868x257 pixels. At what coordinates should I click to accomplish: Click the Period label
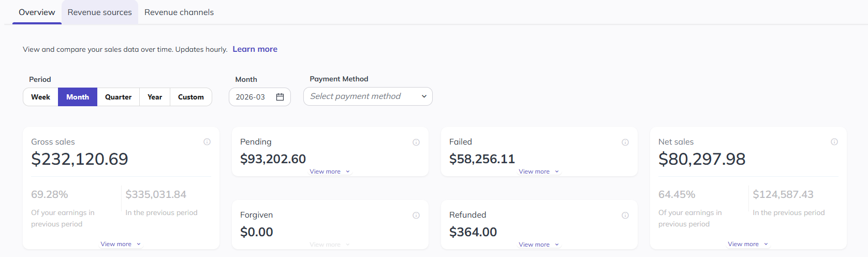[40, 79]
